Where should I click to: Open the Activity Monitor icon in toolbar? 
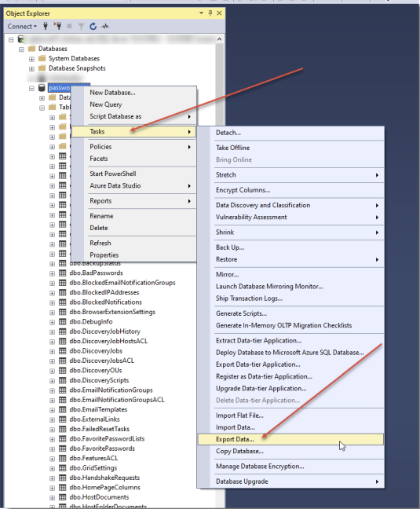click(x=105, y=26)
